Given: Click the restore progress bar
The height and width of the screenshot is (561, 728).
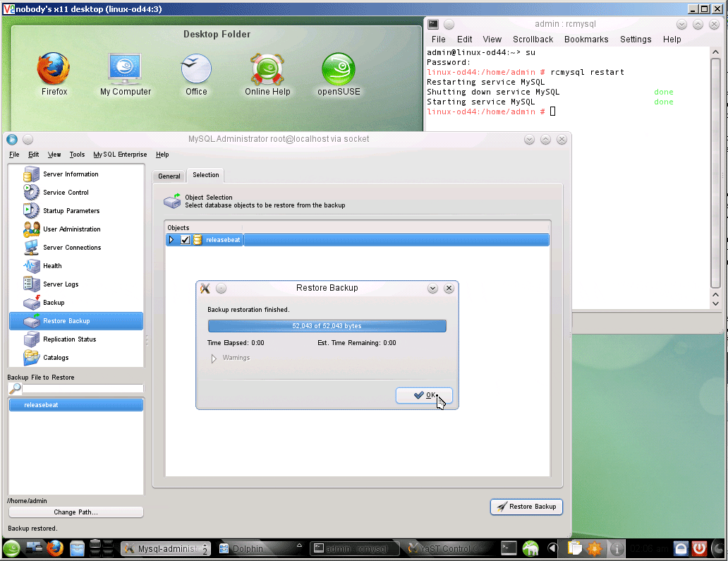Looking at the screenshot, I should click(x=327, y=326).
